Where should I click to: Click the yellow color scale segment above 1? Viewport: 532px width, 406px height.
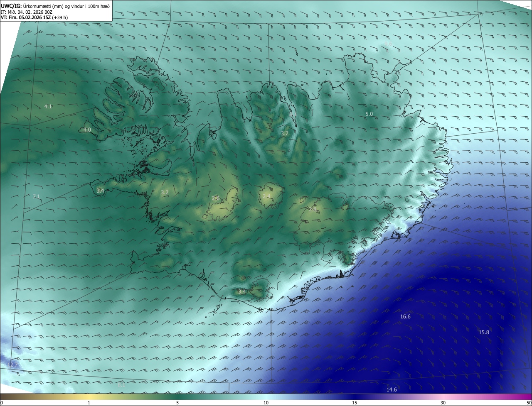89,396
